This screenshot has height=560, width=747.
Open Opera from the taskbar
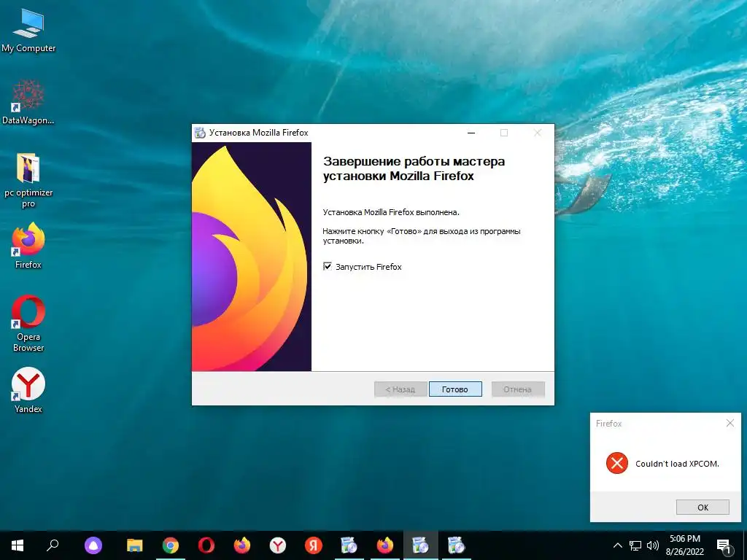point(206,545)
